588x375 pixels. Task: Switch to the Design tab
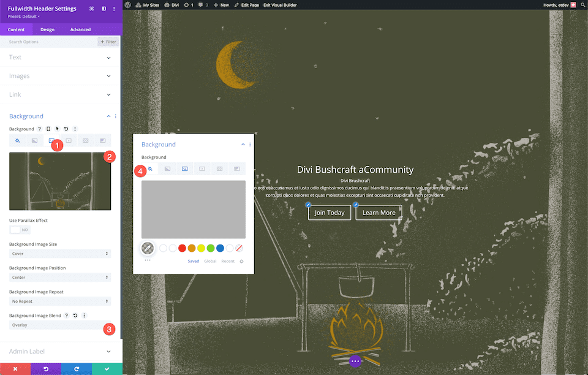47,29
